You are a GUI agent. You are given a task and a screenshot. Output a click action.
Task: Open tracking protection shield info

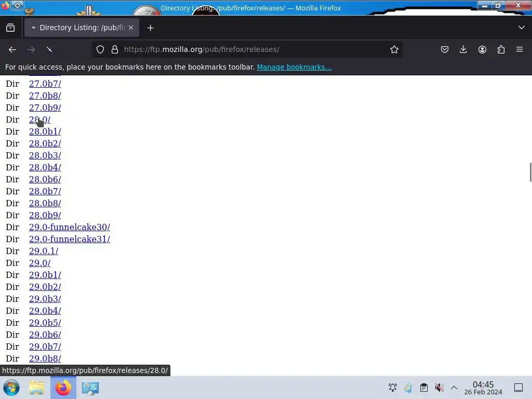click(x=100, y=49)
